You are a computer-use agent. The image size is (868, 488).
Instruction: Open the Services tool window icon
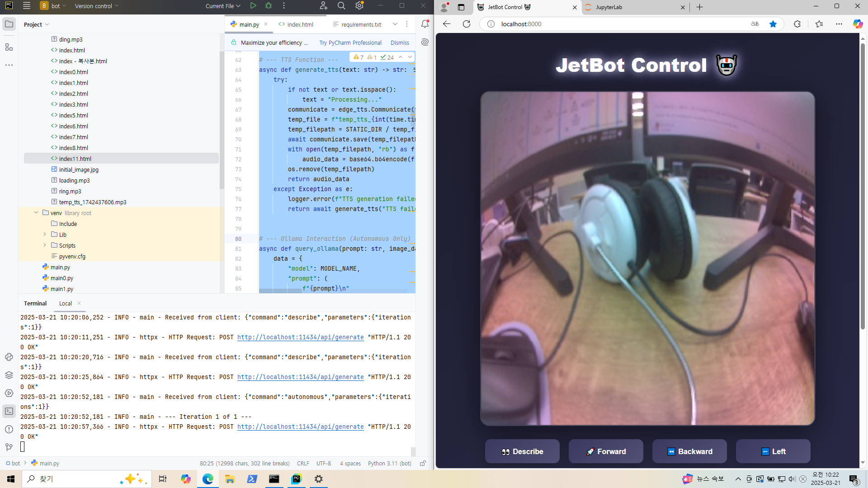tap(9, 393)
